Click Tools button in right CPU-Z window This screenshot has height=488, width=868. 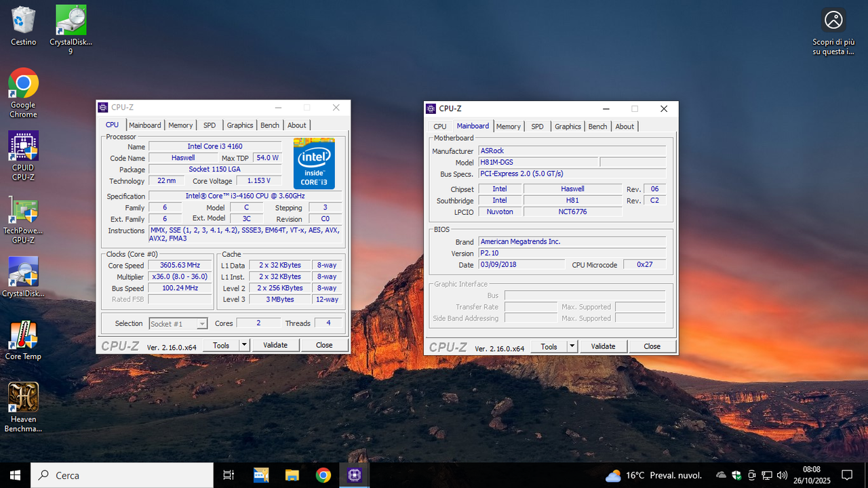[x=549, y=346]
